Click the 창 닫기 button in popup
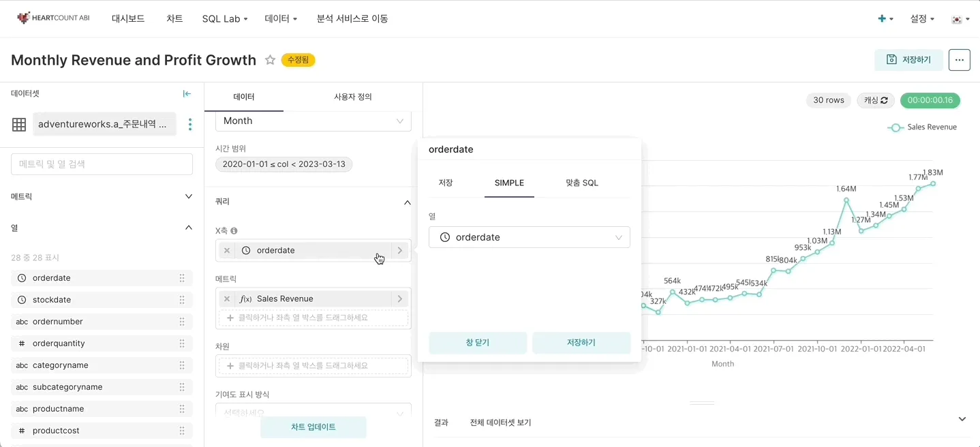This screenshot has height=447, width=980. (477, 343)
